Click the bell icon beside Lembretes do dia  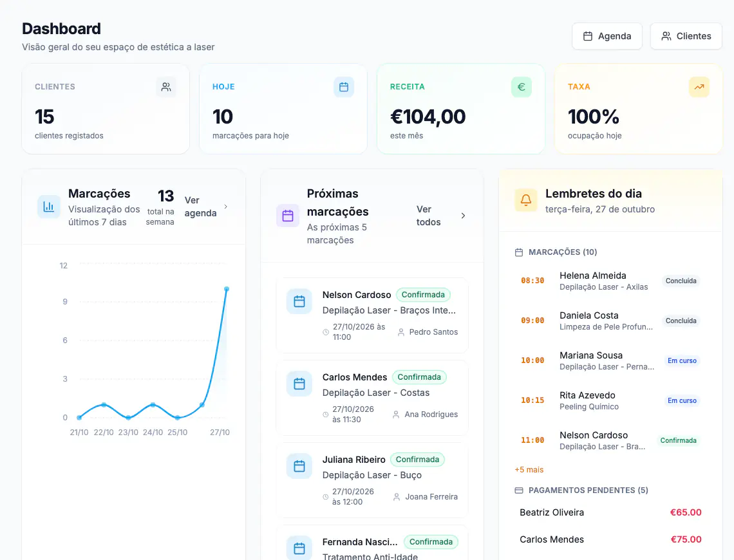coord(525,200)
